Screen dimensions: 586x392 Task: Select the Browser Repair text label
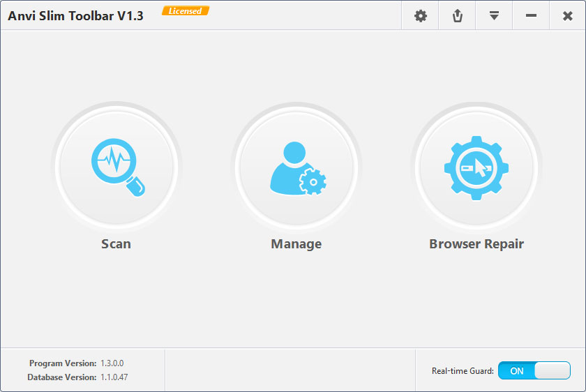click(x=476, y=244)
